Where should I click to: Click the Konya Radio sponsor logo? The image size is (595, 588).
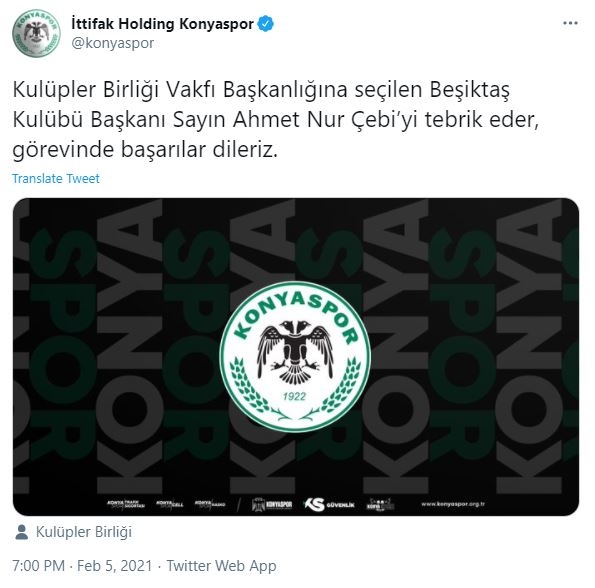(210, 504)
